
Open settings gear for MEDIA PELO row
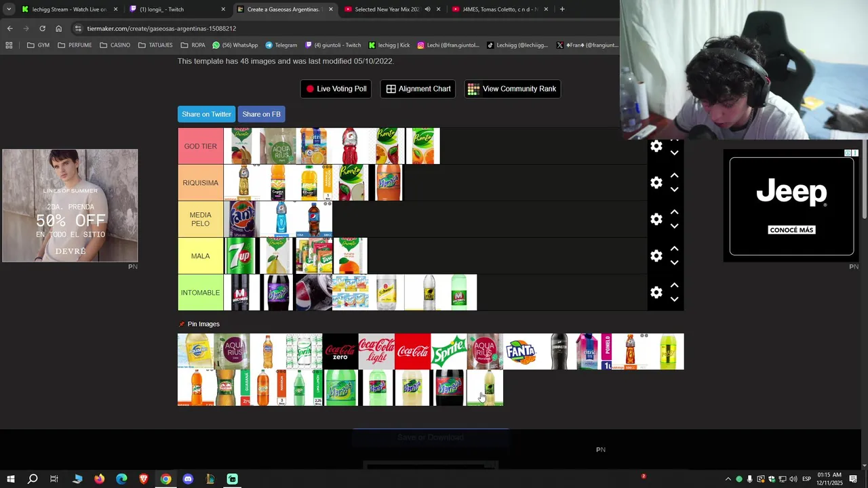[656, 220]
